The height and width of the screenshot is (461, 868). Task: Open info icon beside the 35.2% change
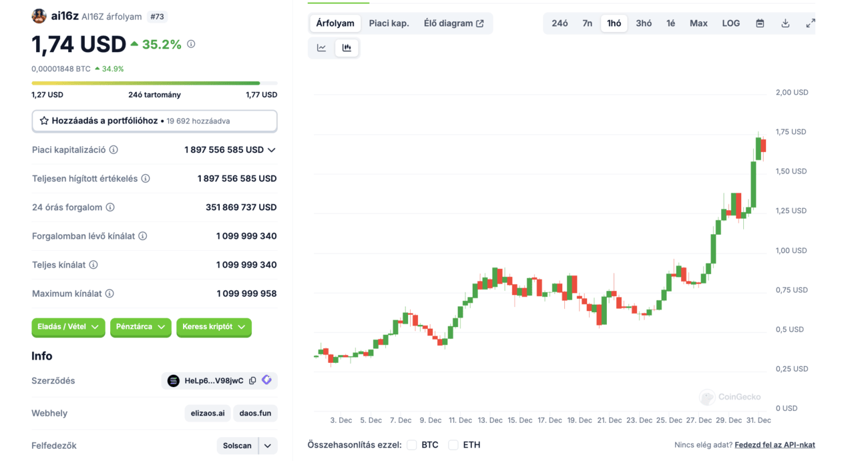[191, 44]
